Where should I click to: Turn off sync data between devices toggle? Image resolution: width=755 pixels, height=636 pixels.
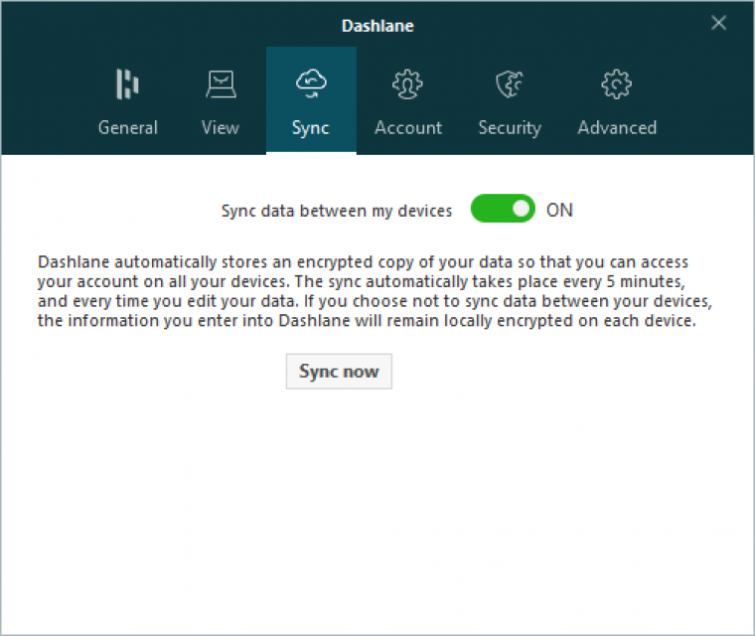click(503, 209)
